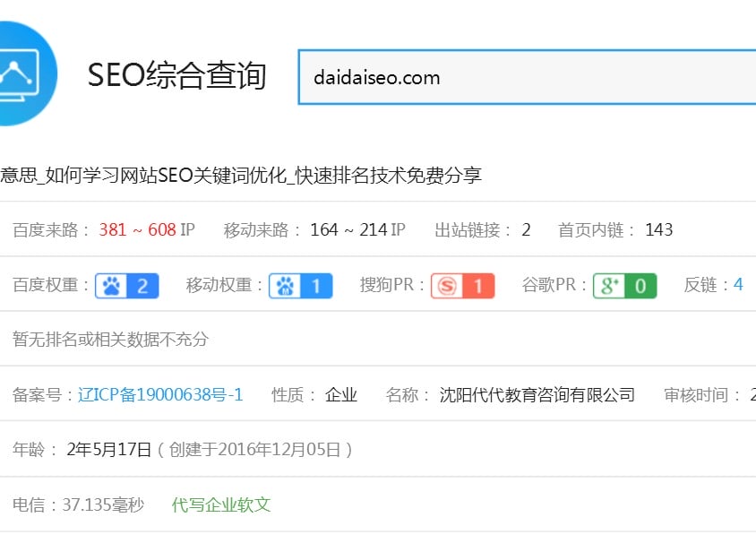Select the Baidu weight paw badge showing 2
Screen dimensions: 756x543
[x=126, y=283]
